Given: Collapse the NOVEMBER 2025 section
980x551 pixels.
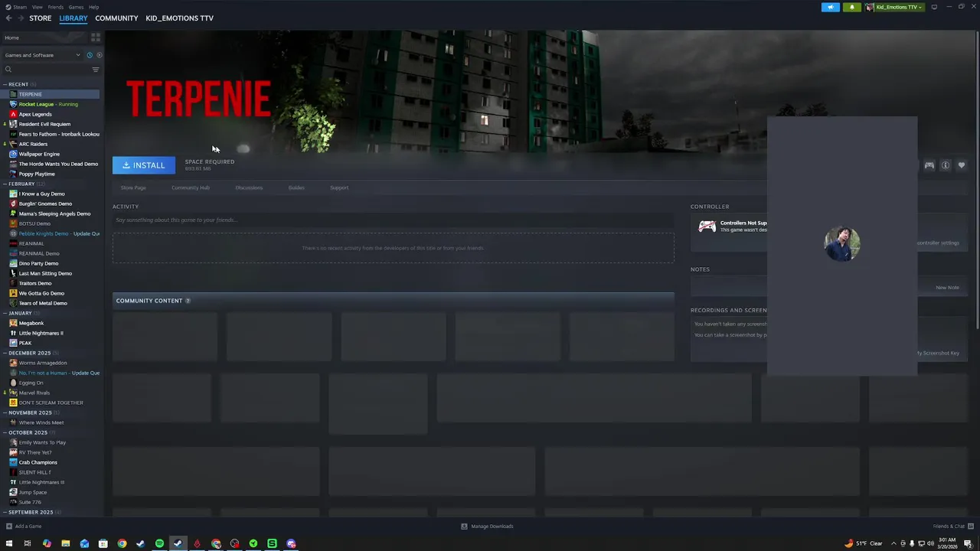Looking at the screenshot, I should 5,412.
